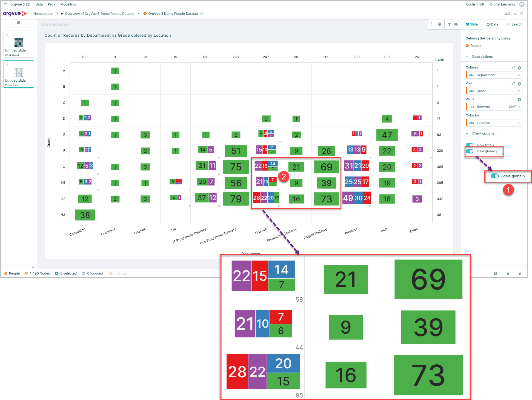Open the Cross tab slide kebab menu

tap(30, 64)
